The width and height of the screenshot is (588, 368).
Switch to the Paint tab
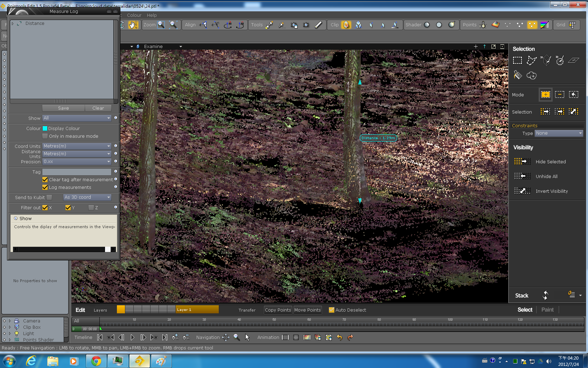pyautogui.click(x=547, y=309)
